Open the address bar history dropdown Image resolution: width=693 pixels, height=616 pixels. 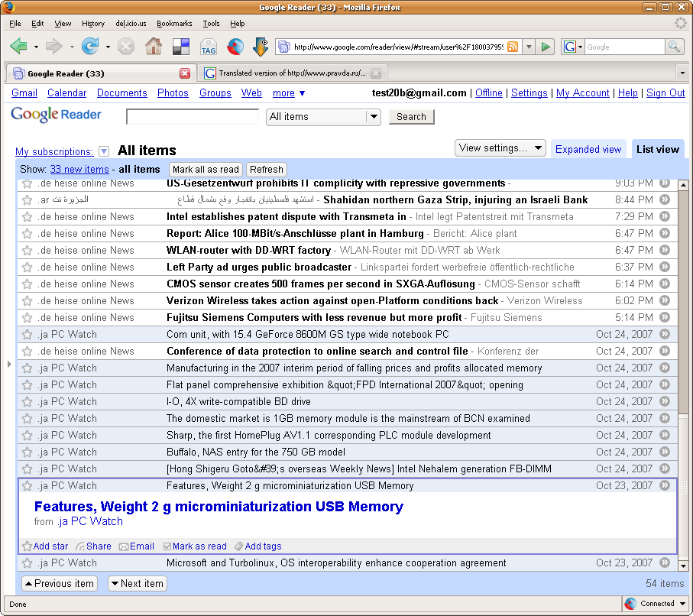pyautogui.click(x=529, y=47)
